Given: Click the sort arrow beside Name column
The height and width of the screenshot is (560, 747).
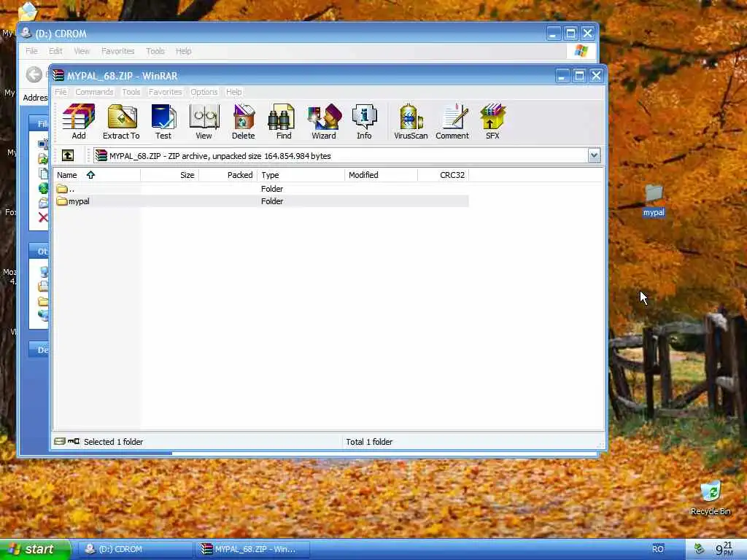Looking at the screenshot, I should click(x=90, y=175).
